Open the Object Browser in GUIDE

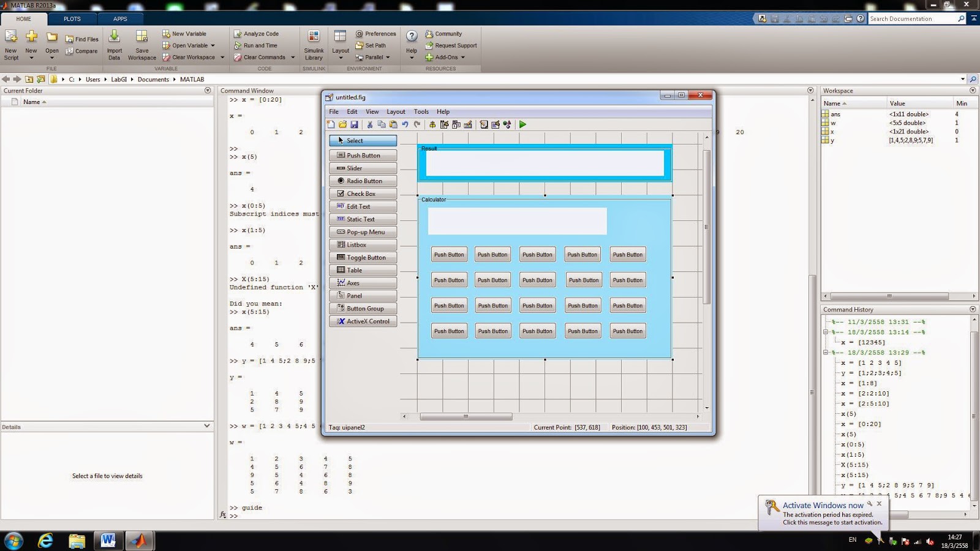point(507,124)
